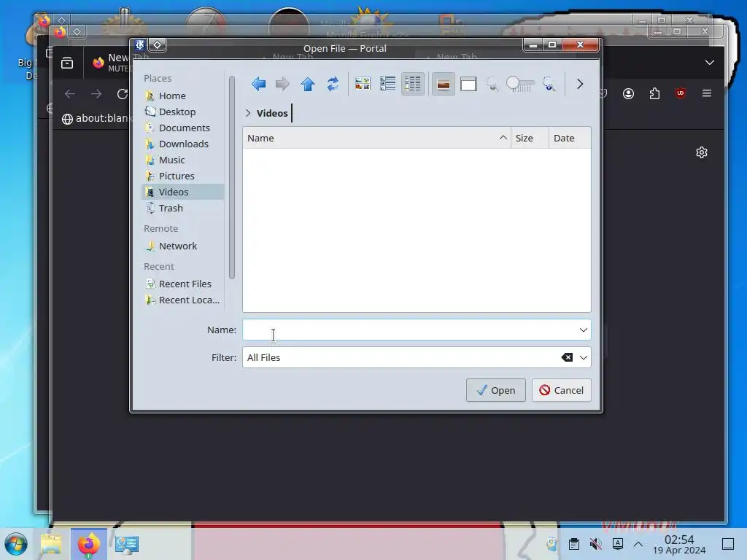Go back using the blue left arrow
This screenshot has height=560, width=747.
(258, 85)
